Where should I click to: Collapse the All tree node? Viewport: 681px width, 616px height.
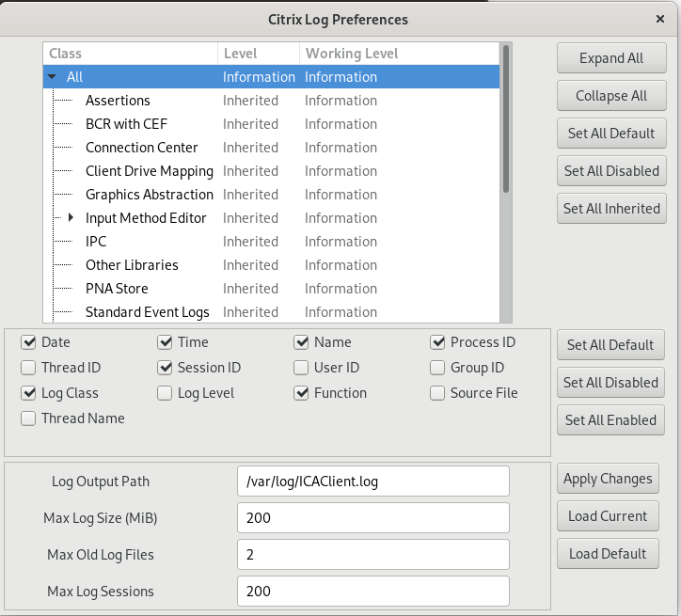(53, 77)
